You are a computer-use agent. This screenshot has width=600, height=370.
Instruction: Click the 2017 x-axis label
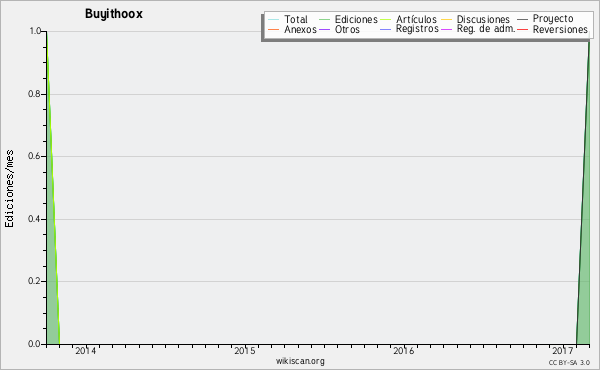563,350
